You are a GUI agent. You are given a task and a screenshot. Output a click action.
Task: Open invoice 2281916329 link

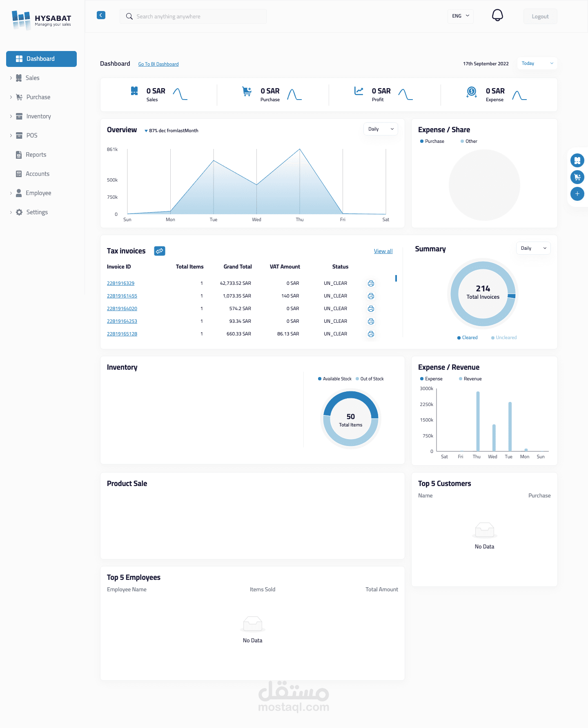pos(120,283)
